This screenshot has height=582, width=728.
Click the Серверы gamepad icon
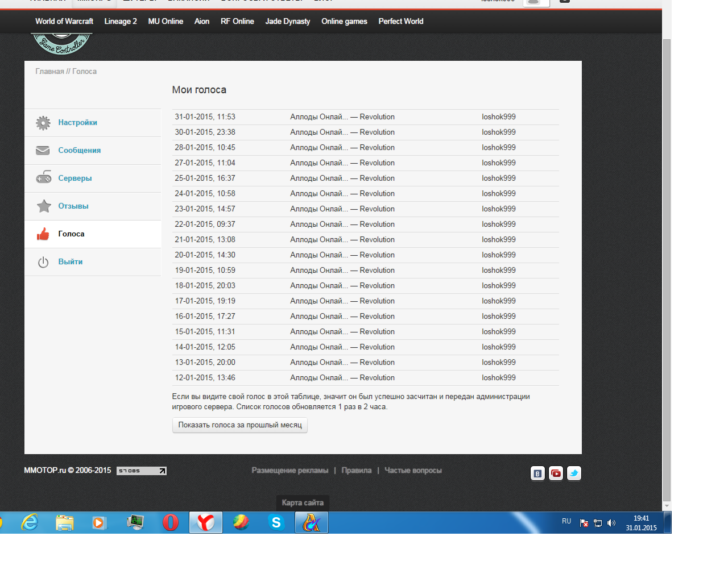click(44, 178)
